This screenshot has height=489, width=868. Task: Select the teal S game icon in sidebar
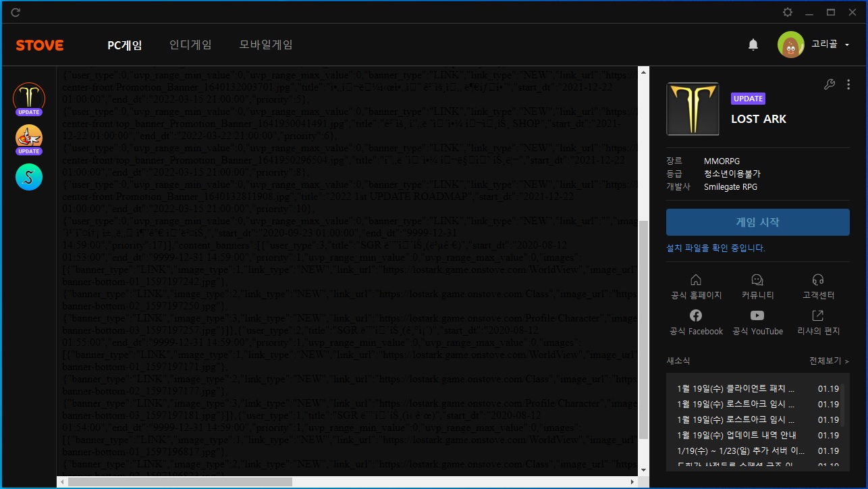[x=29, y=177]
